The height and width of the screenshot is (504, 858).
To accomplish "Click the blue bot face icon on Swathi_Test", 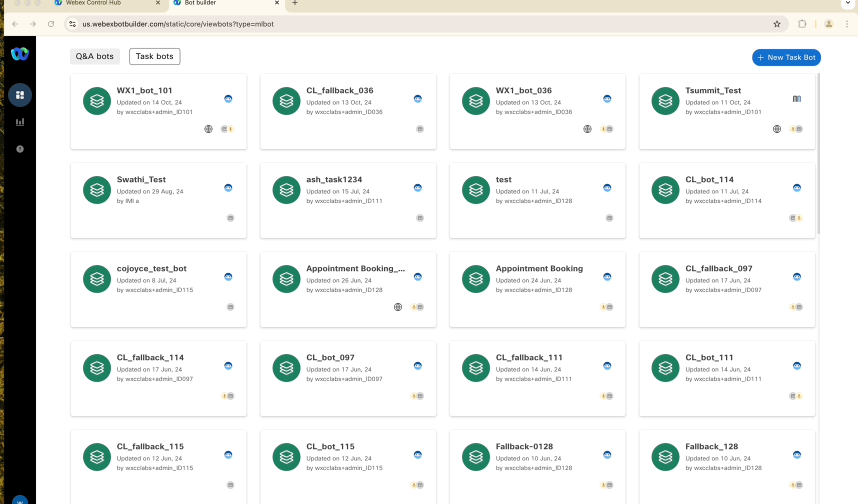I will pos(228,188).
